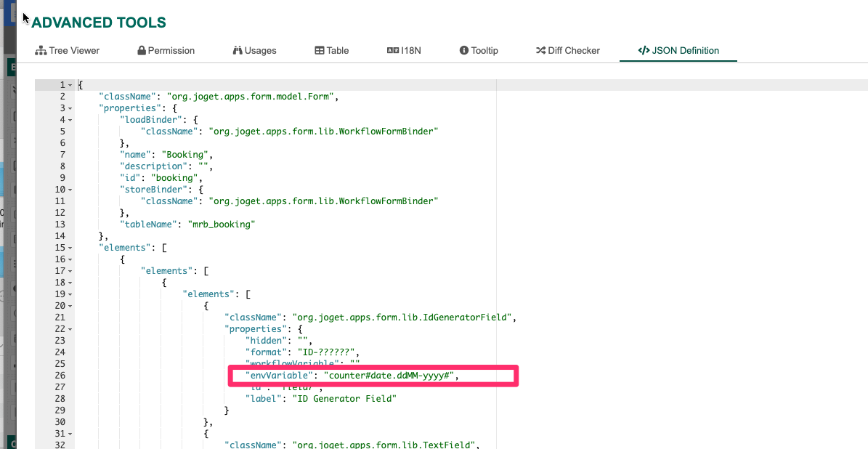
Task: Click the I18N language icon
Action: [392, 51]
